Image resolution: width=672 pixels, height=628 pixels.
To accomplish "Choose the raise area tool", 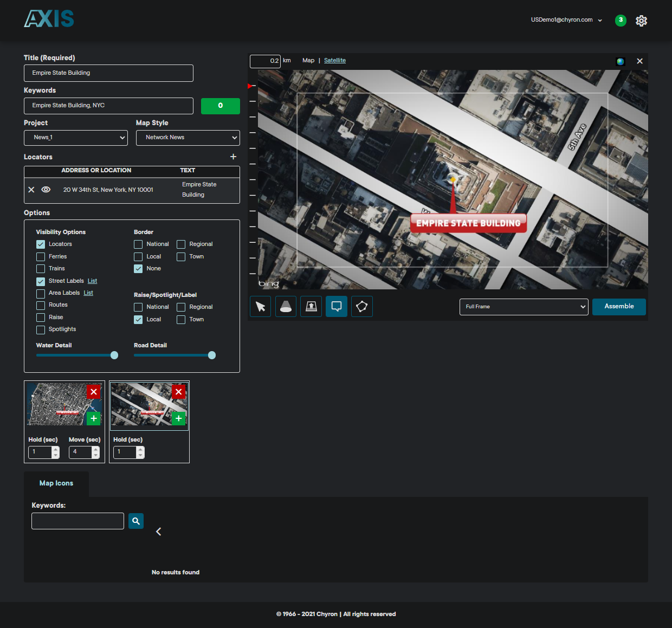I will pos(311,307).
